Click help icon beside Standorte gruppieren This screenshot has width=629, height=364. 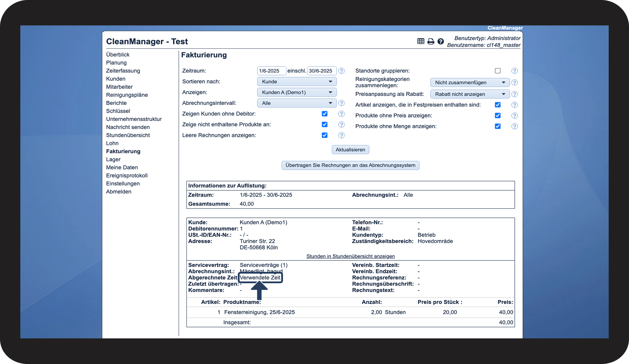click(514, 71)
